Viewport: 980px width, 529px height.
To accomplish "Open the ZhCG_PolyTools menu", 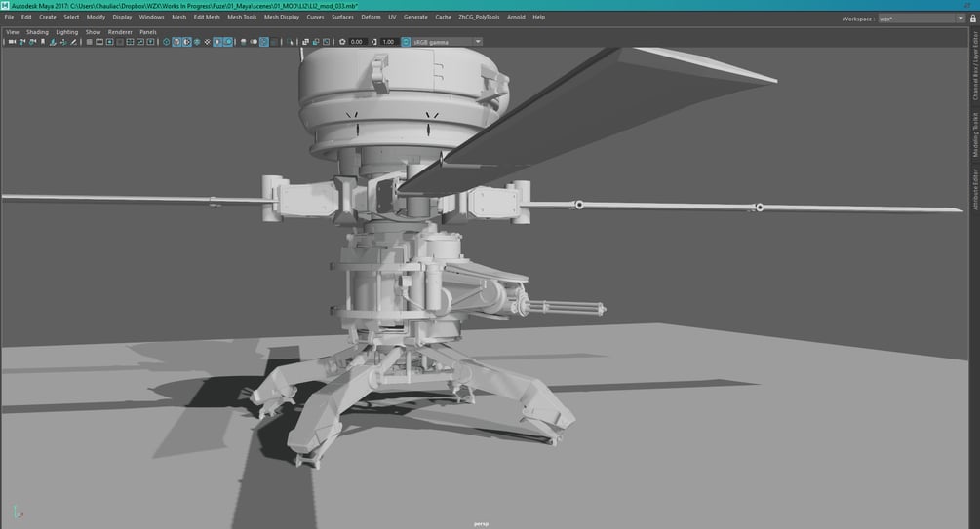I will pos(479,17).
